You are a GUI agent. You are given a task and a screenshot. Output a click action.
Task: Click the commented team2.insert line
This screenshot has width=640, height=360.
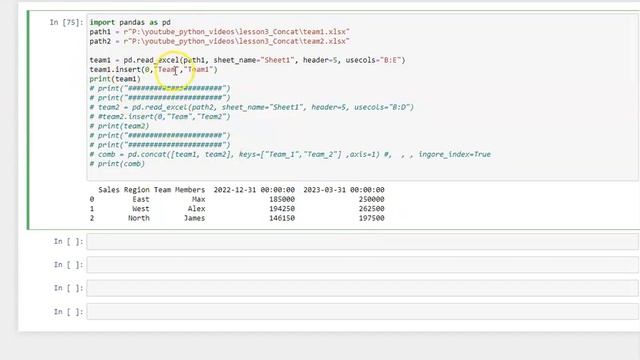pyautogui.click(x=160, y=116)
